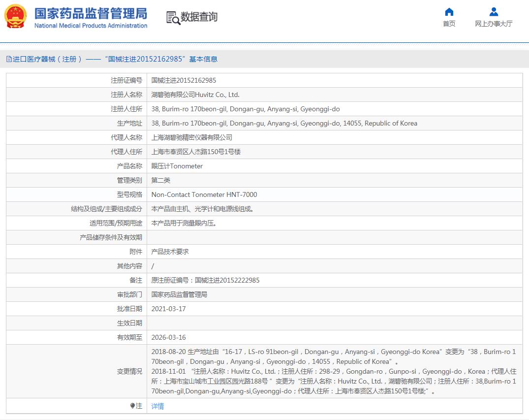Click the 其他内容 row label
The height and width of the screenshot is (420, 529).
[x=129, y=266]
